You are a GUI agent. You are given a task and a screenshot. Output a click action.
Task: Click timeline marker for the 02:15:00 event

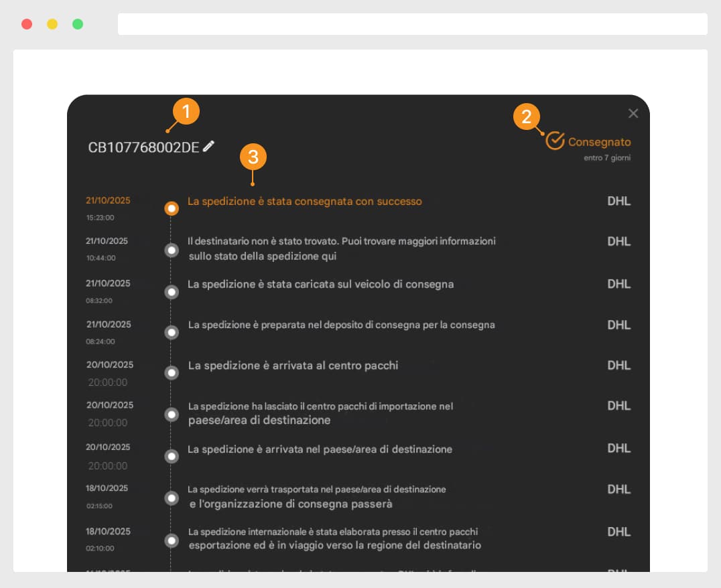(172, 498)
